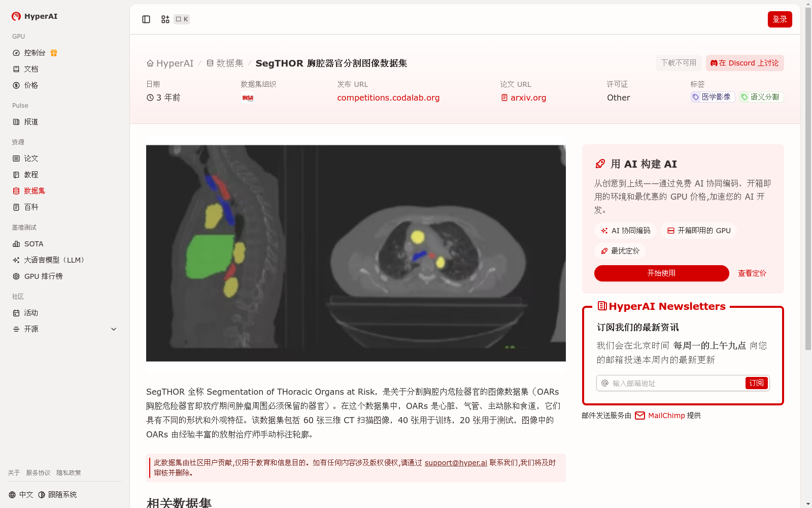Click the 开始使用 button
This screenshot has height=508, width=812.
(661, 273)
